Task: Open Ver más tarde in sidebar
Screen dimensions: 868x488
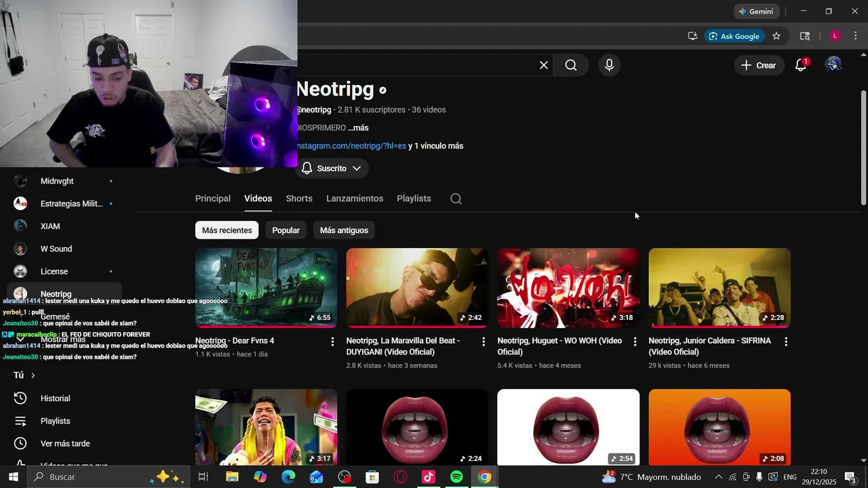Action: coord(64,443)
